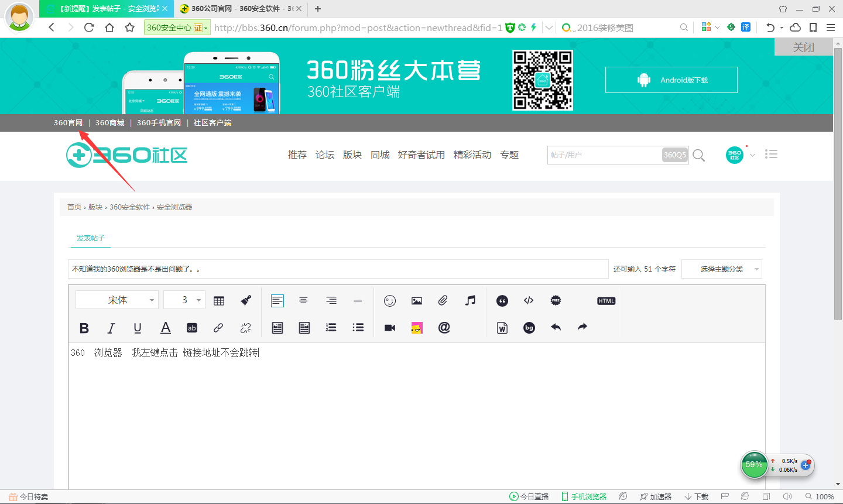Open 同城 in the forum nav

380,155
